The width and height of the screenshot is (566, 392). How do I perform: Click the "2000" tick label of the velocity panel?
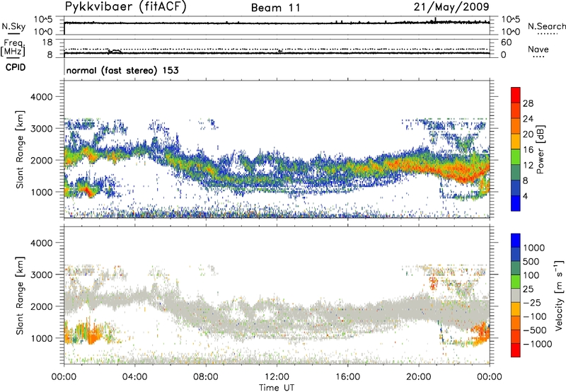tap(41, 306)
